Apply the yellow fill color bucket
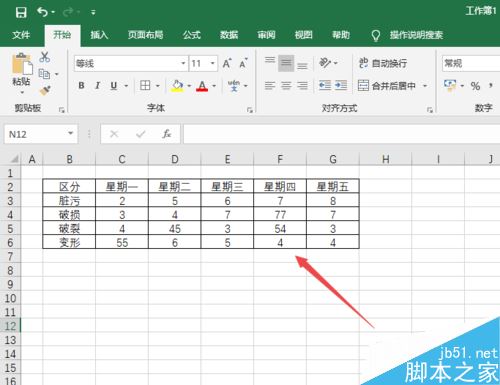Image resolution: width=500 pixels, height=385 pixels. (177, 86)
